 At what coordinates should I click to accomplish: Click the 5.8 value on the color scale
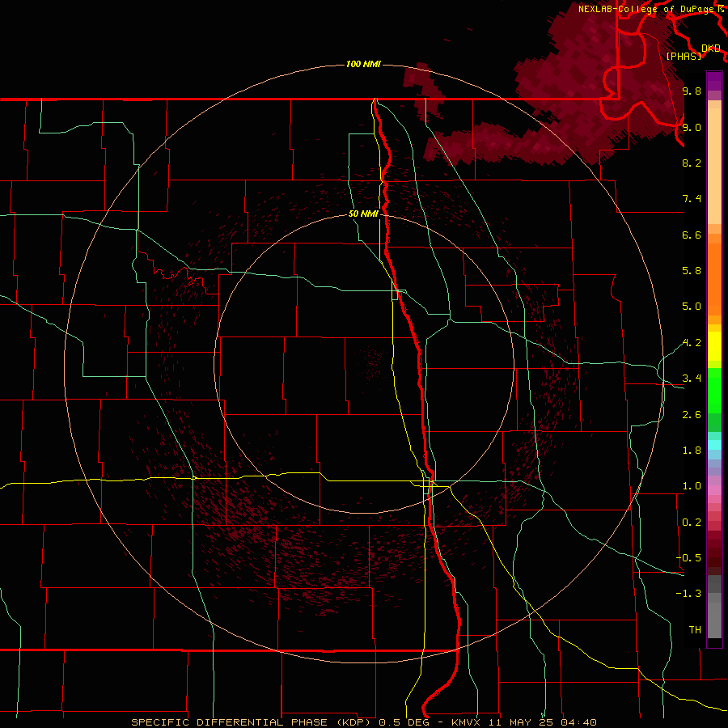(x=692, y=271)
